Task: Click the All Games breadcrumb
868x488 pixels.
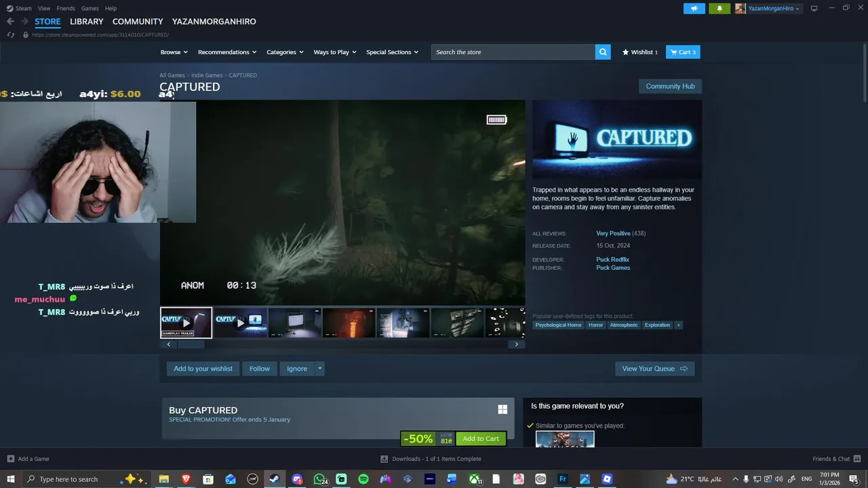Action: coord(172,75)
